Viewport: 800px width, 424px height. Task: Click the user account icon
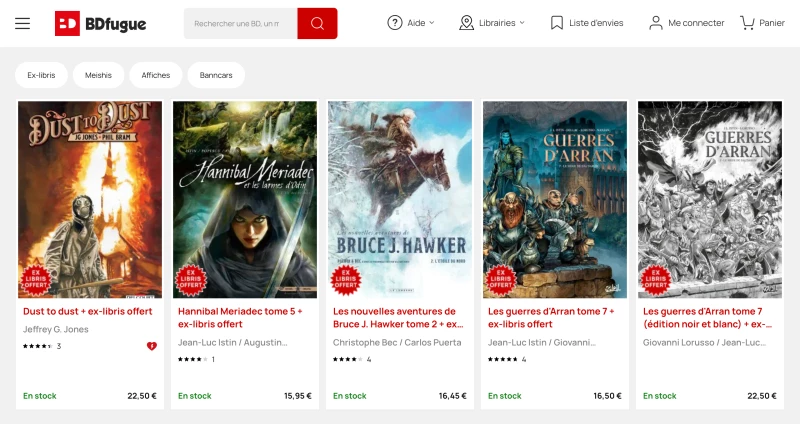(x=656, y=23)
